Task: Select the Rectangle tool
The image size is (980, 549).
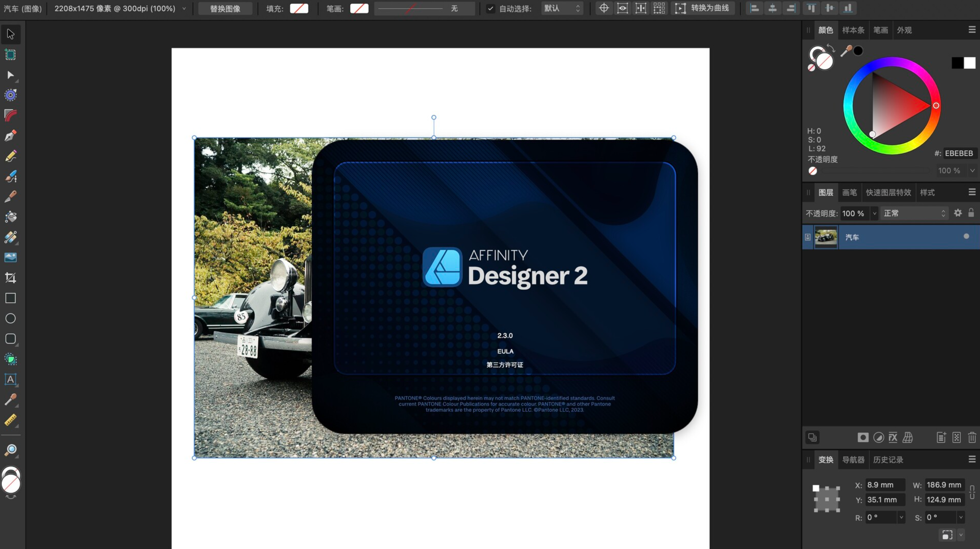Action: pos(11,298)
